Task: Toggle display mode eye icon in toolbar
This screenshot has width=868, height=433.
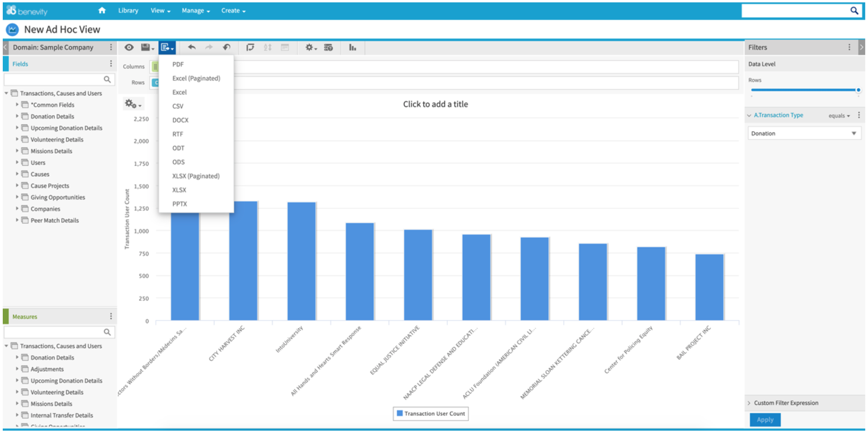Action: click(x=129, y=47)
